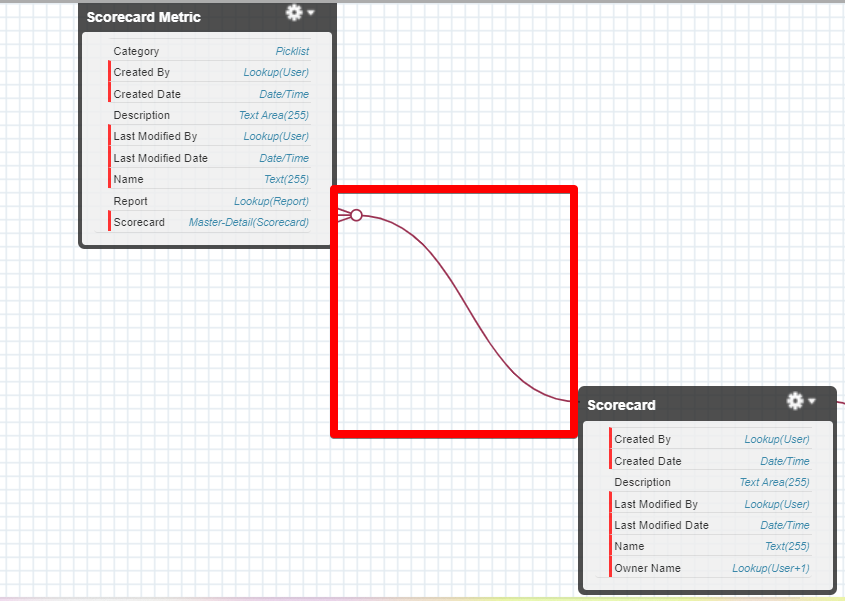
Task: Select Created Date field in Scorecard object
Action: [x=710, y=461]
